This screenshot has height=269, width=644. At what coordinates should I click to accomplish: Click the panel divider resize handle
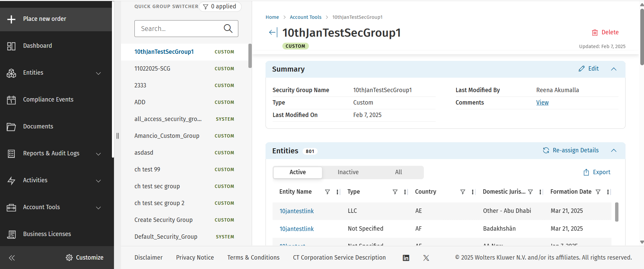[118, 136]
